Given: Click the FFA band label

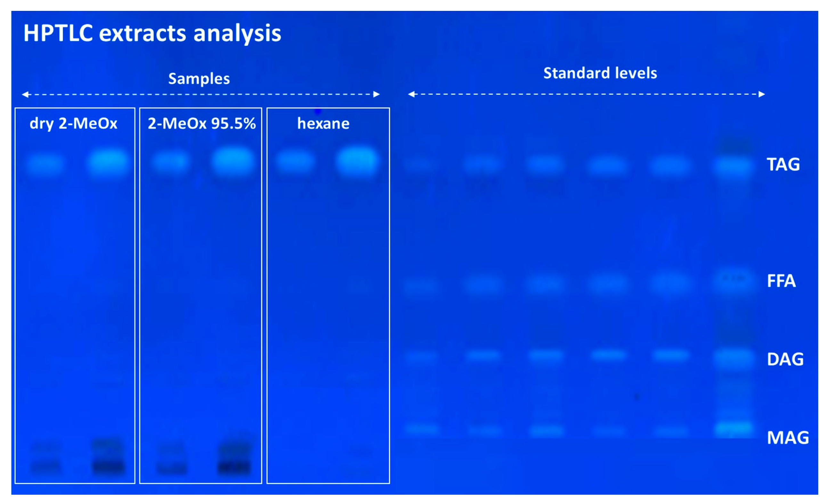Looking at the screenshot, I should [781, 281].
